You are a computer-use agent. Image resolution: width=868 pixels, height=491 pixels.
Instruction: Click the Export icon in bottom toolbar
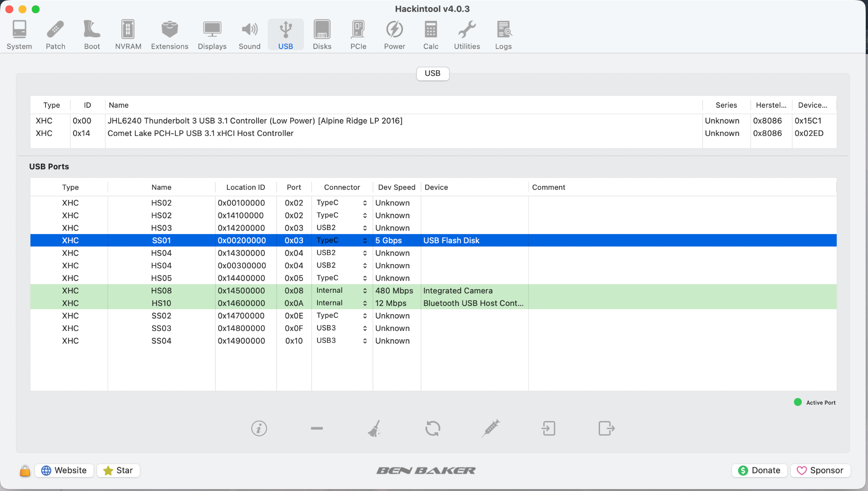(x=606, y=428)
